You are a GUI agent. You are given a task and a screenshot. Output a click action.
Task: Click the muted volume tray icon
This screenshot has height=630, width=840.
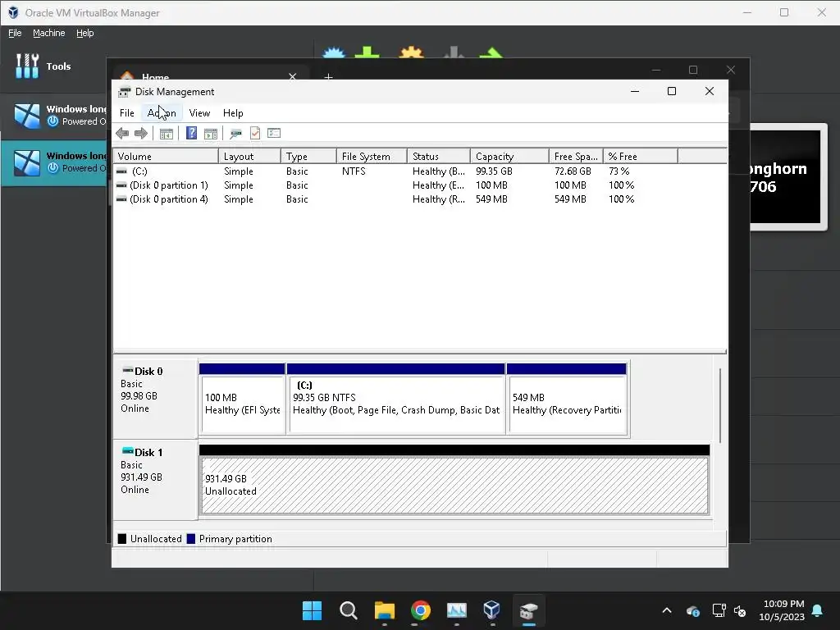tap(740, 610)
